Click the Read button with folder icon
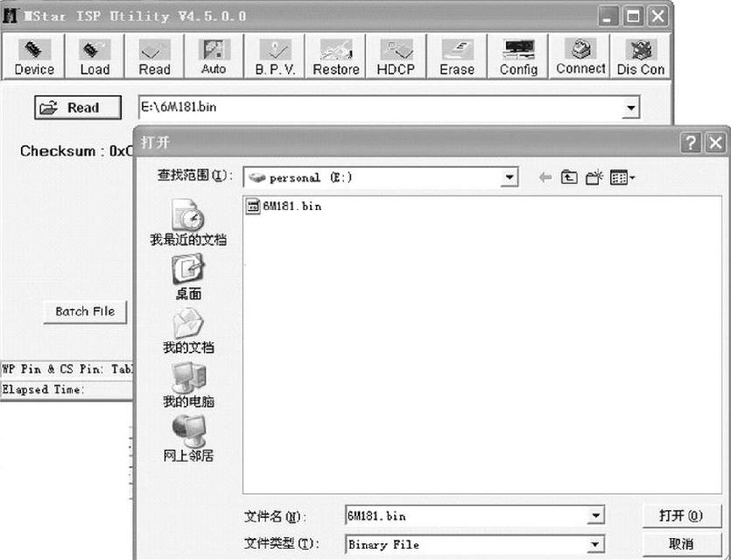 point(78,108)
